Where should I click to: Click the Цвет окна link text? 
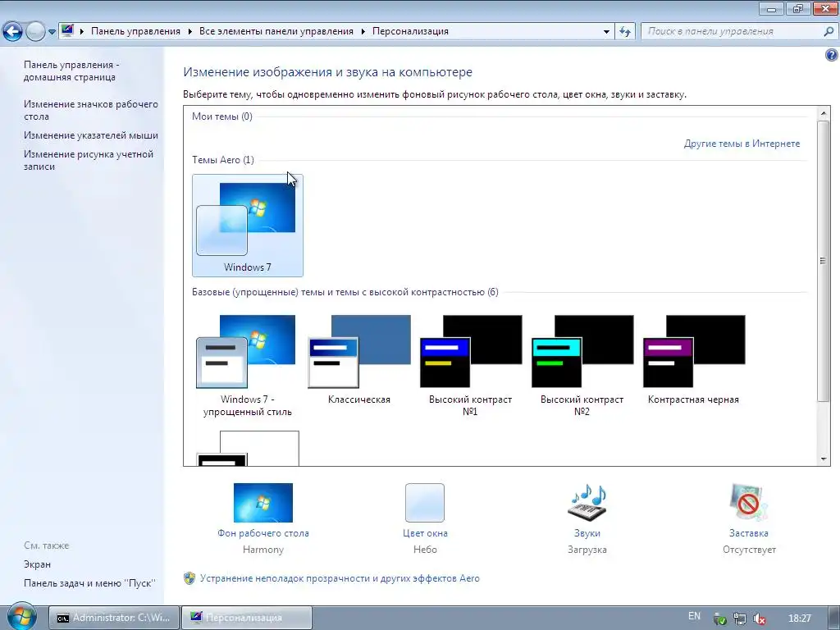[425, 533]
